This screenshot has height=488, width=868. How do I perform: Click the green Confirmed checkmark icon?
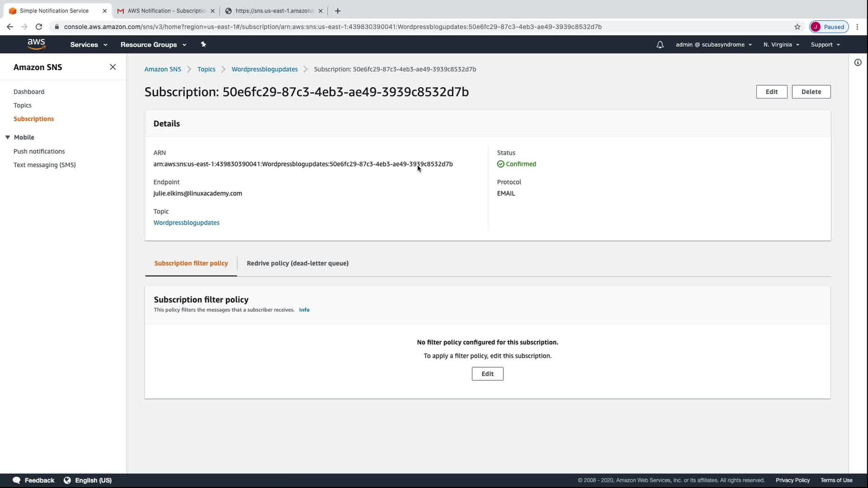501,164
